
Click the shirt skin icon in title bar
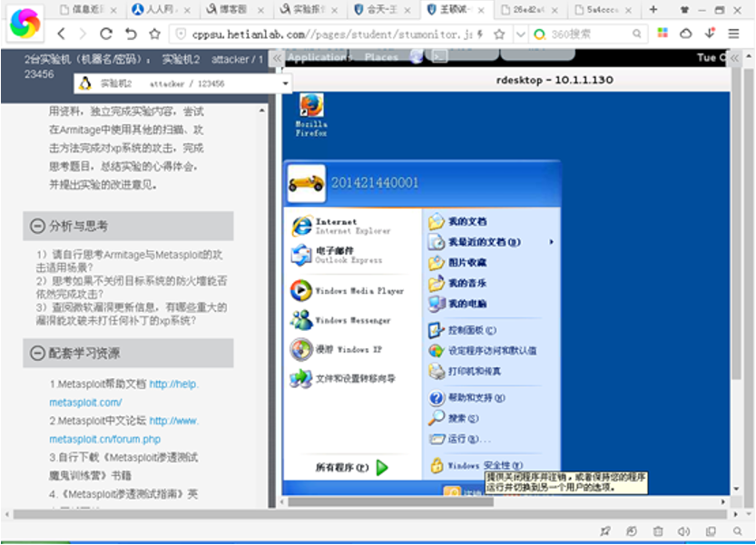pos(684,10)
